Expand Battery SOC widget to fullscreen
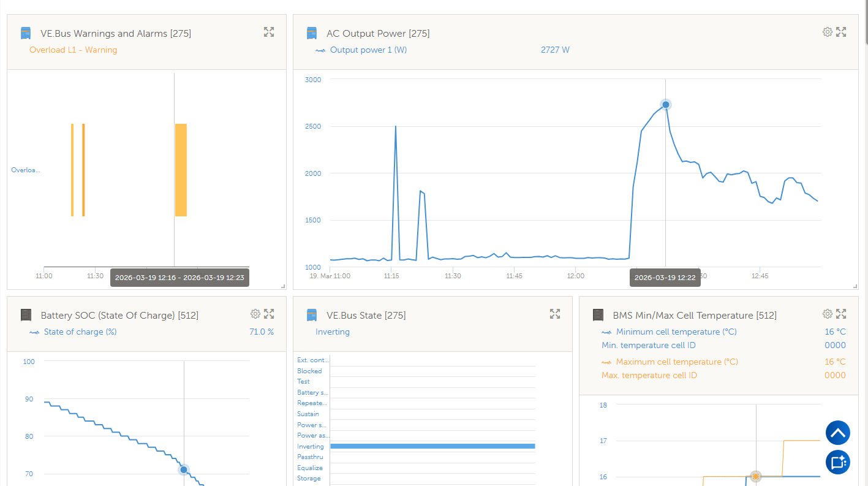This screenshot has height=486, width=868. pyautogui.click(x=269, y=314)
